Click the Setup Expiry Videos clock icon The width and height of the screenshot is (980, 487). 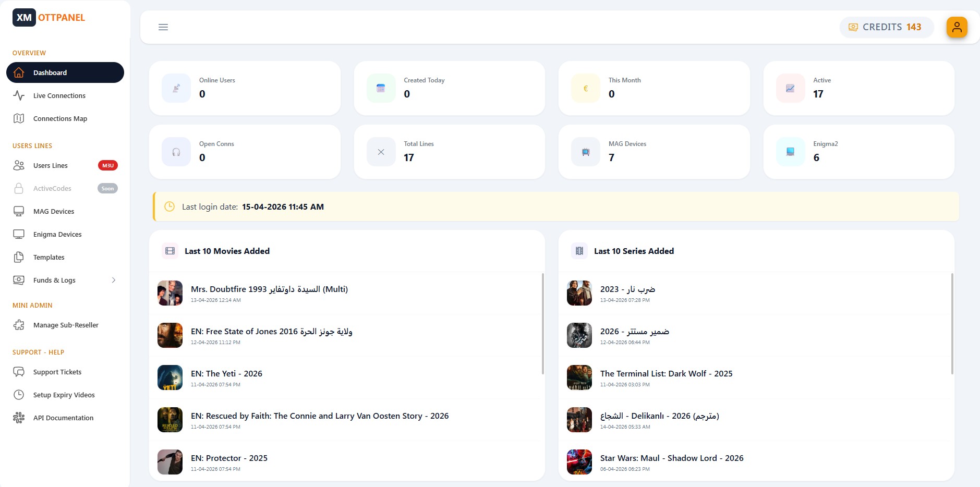(x=19, y=395)
